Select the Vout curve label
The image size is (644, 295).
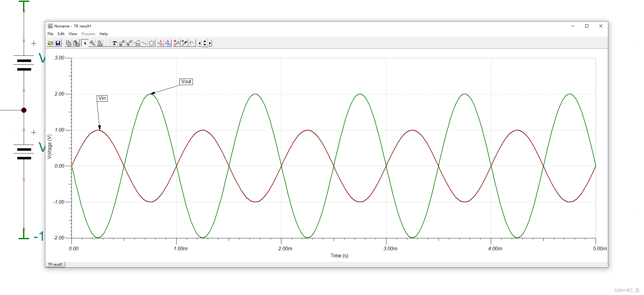tap(186, 82)
